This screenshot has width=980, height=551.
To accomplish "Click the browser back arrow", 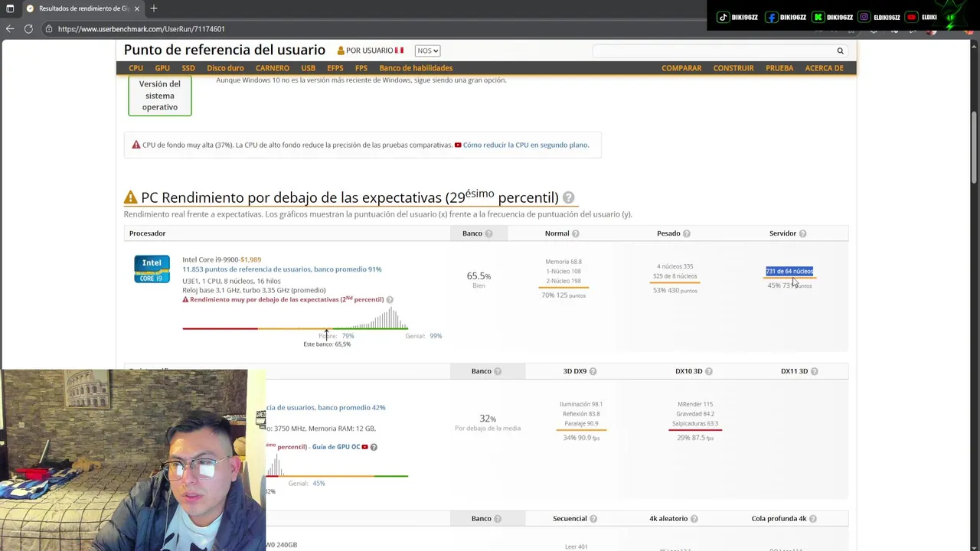I will tap(10, 29).
